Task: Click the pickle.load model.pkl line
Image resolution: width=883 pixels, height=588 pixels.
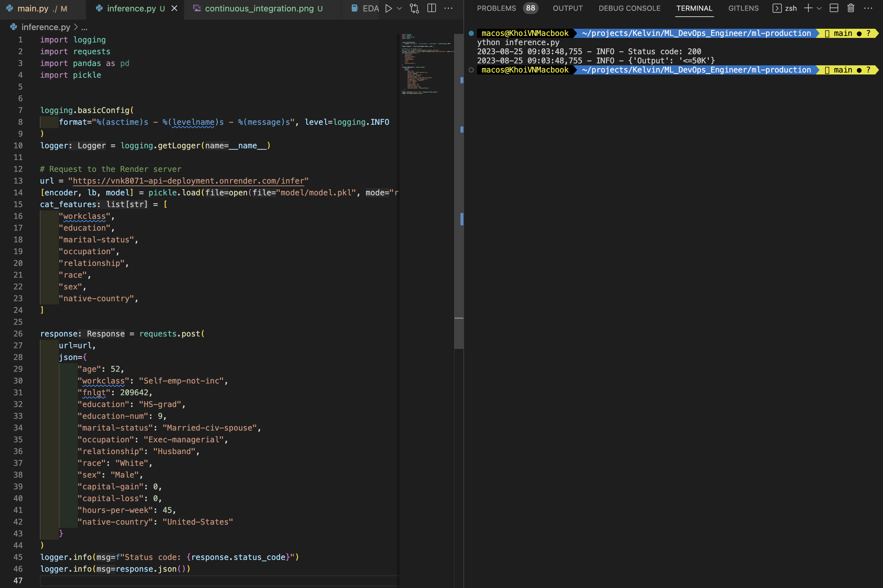Action: 219,193
